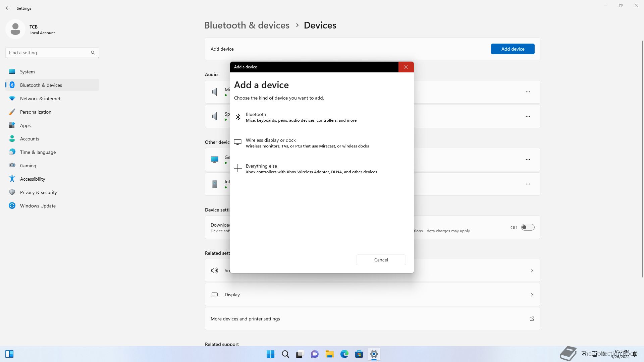The height and width of the screenshot is (362, 644).
Task: Click the second Audio device speaker icon
Action: (215, 116)
